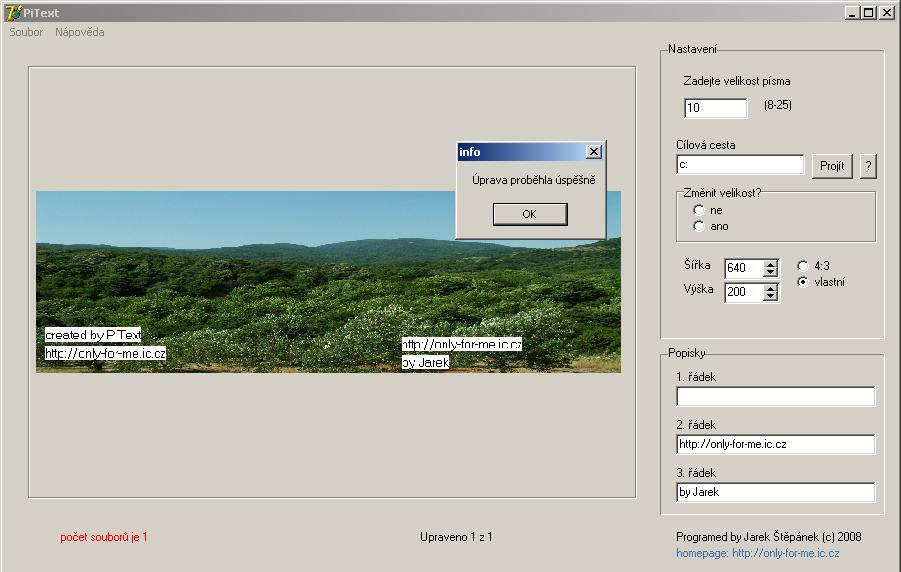
Task: Click the 'by Jarek' caption on image
Action: point(425,362)
